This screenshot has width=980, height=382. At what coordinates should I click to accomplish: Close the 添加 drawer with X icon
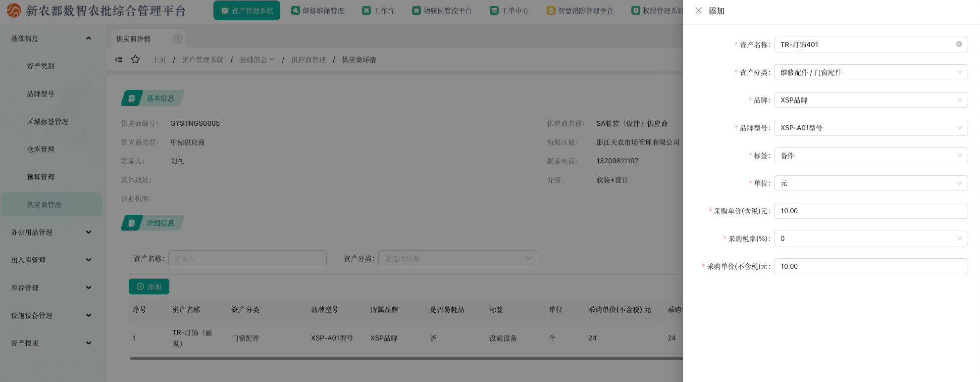698,10
